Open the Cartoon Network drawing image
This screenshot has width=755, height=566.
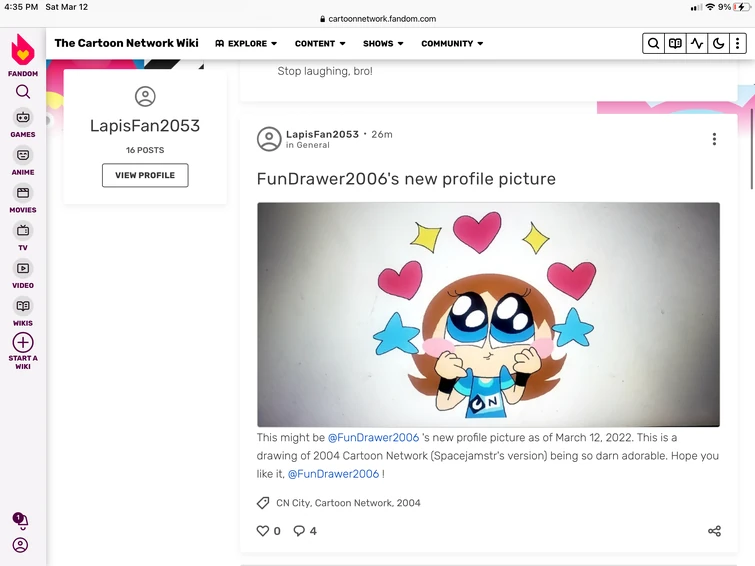pyautogui.click(x=488, y=315)
